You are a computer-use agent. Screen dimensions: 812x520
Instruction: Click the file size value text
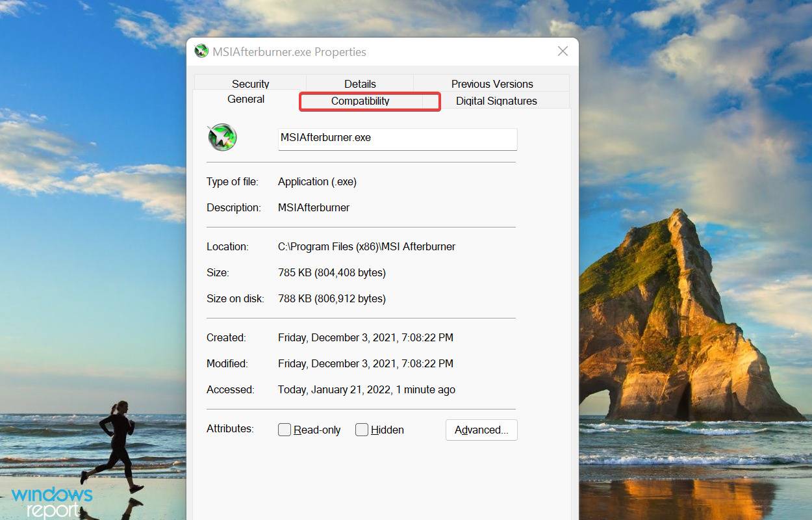(331, 272)
